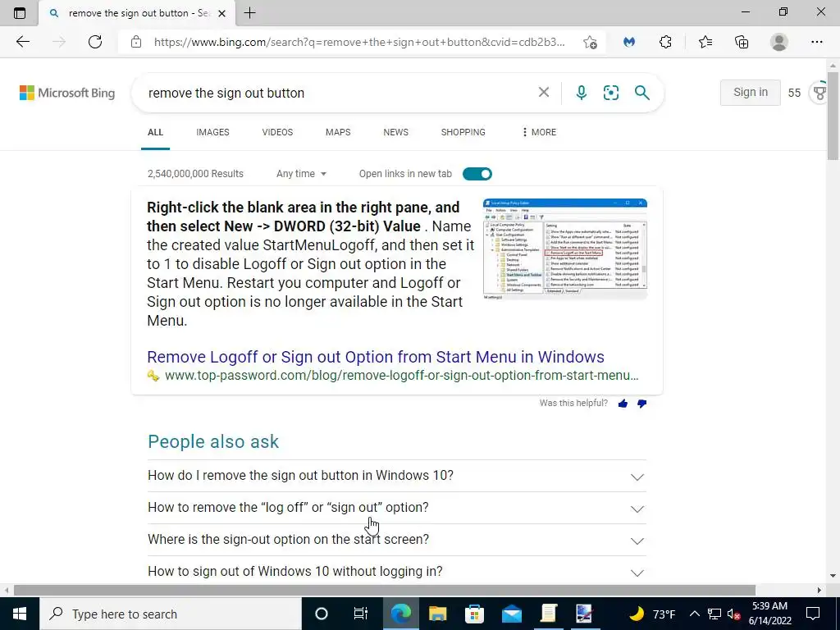Switch to the IMAGES tab
This screenshot has height=630, width=840.
[212, 132]
